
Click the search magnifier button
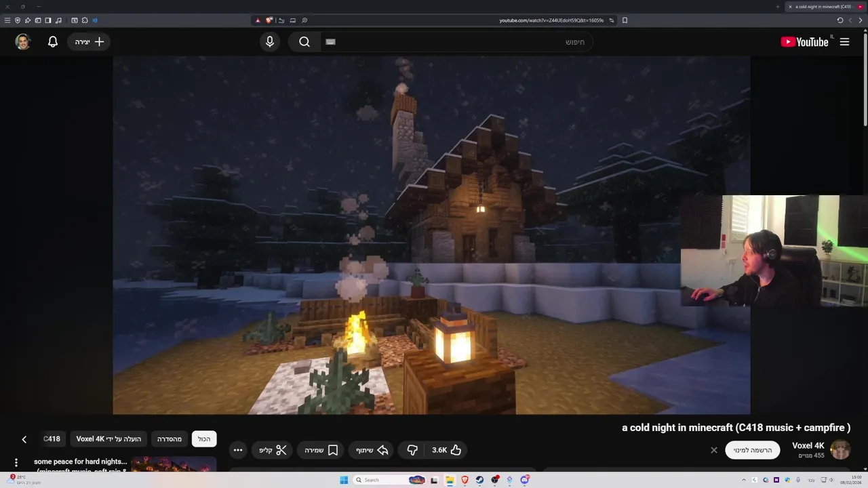[304, 42]
